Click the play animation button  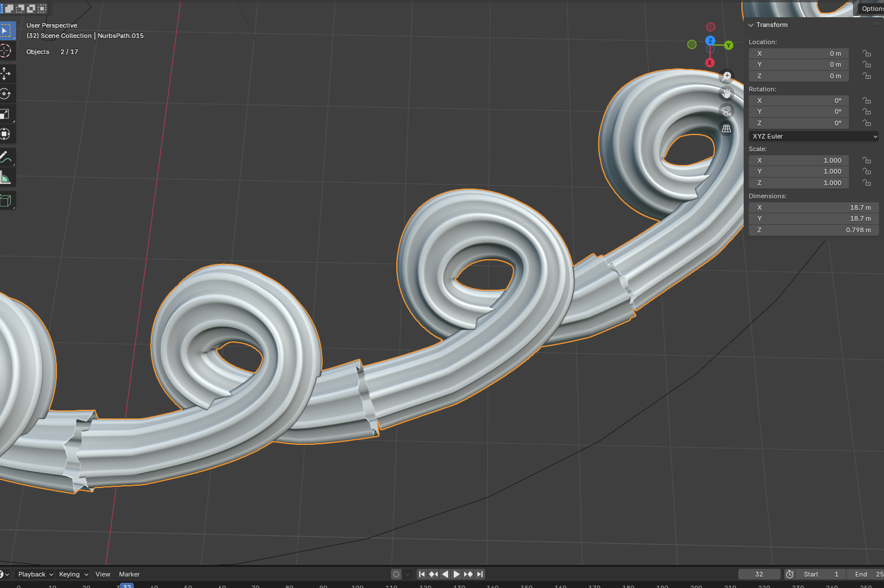[x=457, y=574]
